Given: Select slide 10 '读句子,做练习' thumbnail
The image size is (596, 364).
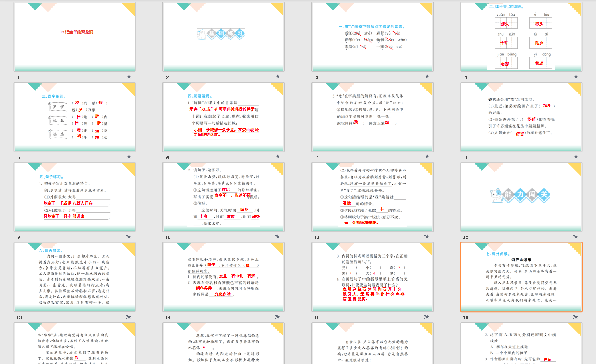Looking at the screenshot, I should (x=224, y=197).
